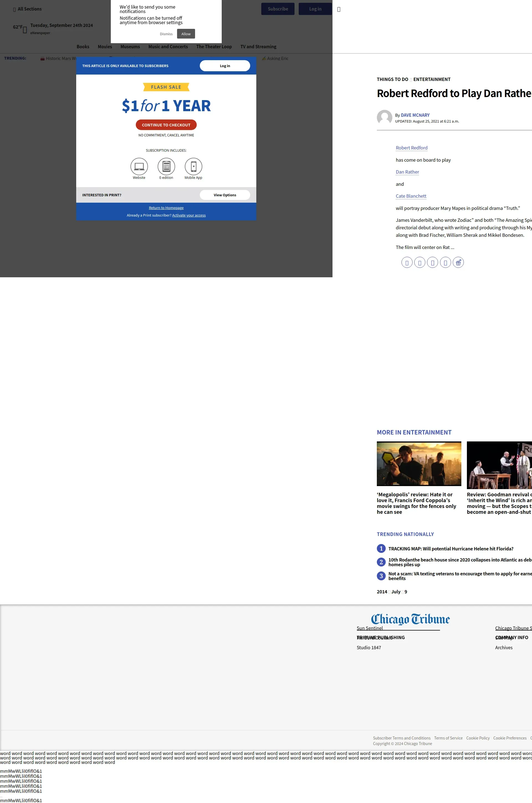Screen dimensions: 532x803
Task: Click Continue to Checkout
Action: click(166, 125)
